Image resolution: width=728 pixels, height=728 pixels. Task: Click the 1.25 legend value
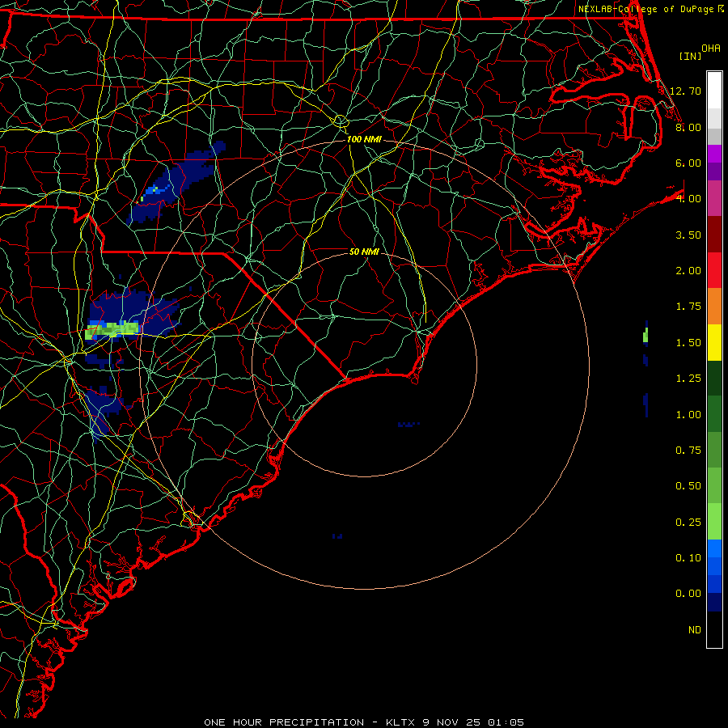point(688,379)
